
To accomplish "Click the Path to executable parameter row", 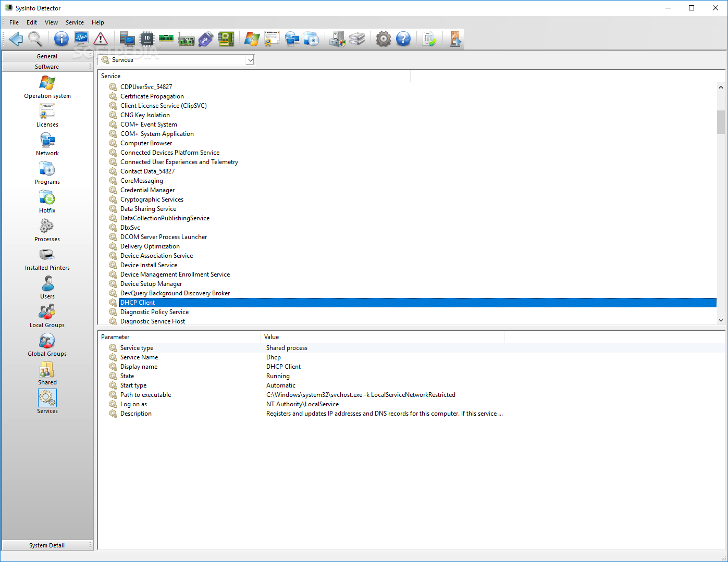I will click(x=412, y=395).
